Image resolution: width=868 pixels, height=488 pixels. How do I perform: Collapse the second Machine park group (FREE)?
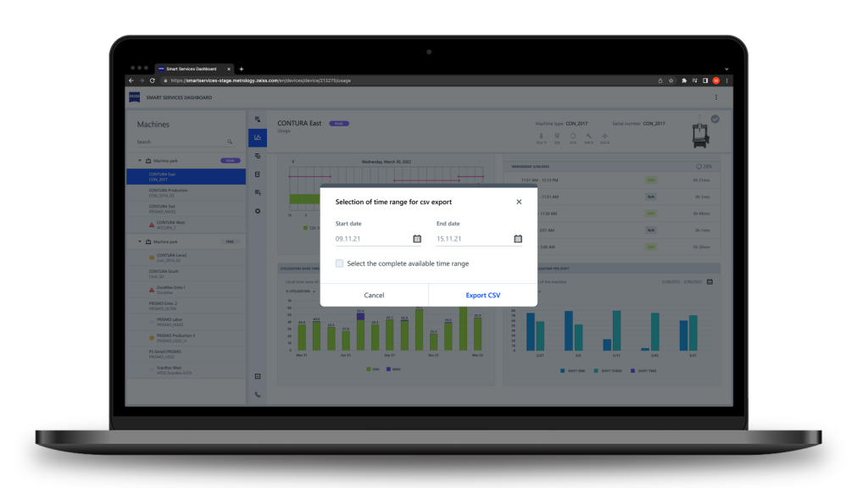coord(140,241)
